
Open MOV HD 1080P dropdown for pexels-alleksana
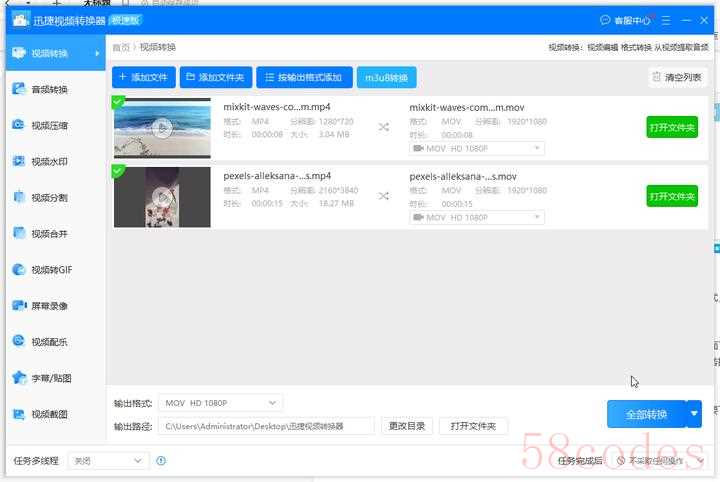pos(477,217)
